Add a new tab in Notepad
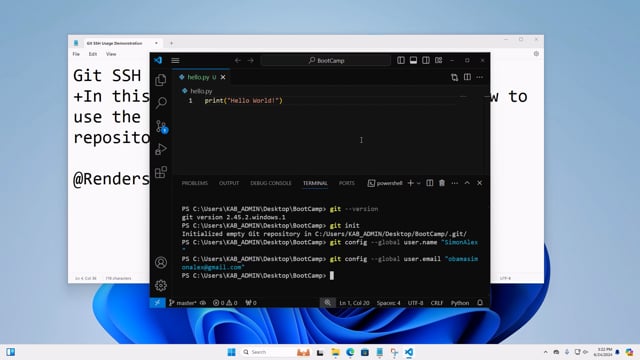The height and width of the screenshot is (360, 640). 171,43
